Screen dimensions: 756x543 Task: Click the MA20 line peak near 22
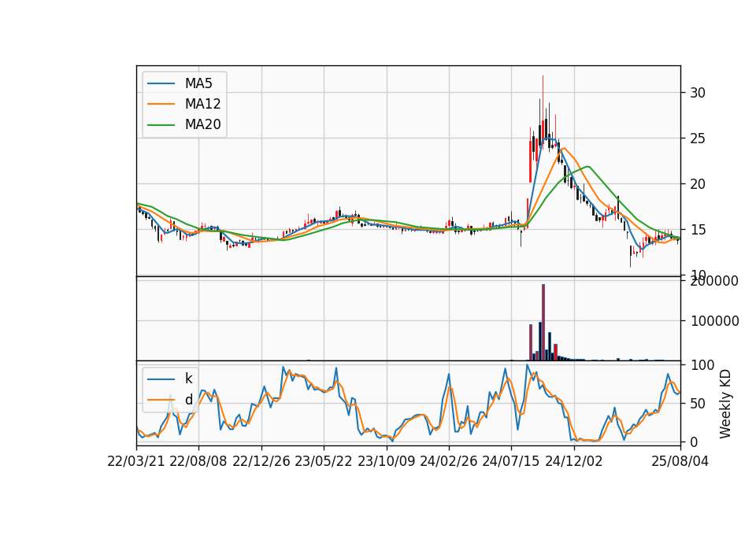[588, 167]
